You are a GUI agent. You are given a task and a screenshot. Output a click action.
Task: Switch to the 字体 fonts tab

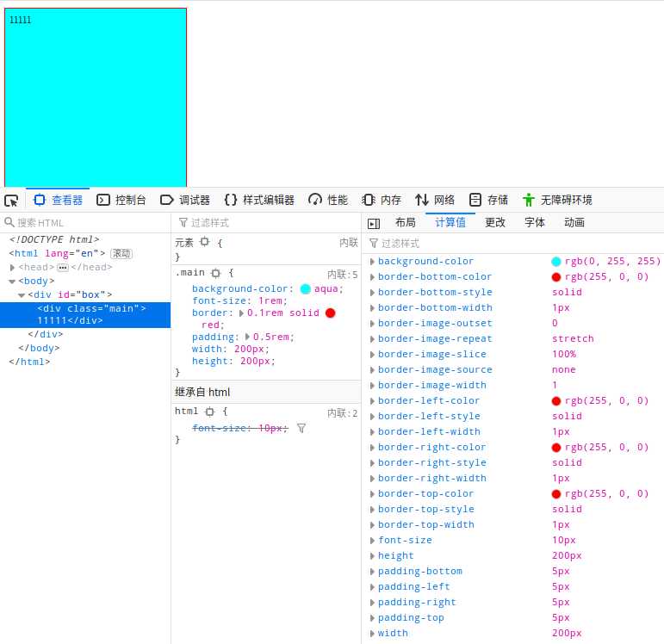[x=535, y=222]
